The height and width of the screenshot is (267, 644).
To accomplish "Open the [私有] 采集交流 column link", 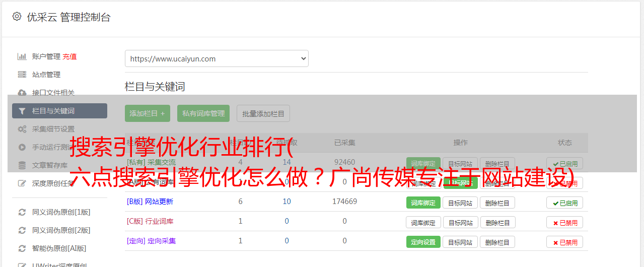I will coord(152,162).
